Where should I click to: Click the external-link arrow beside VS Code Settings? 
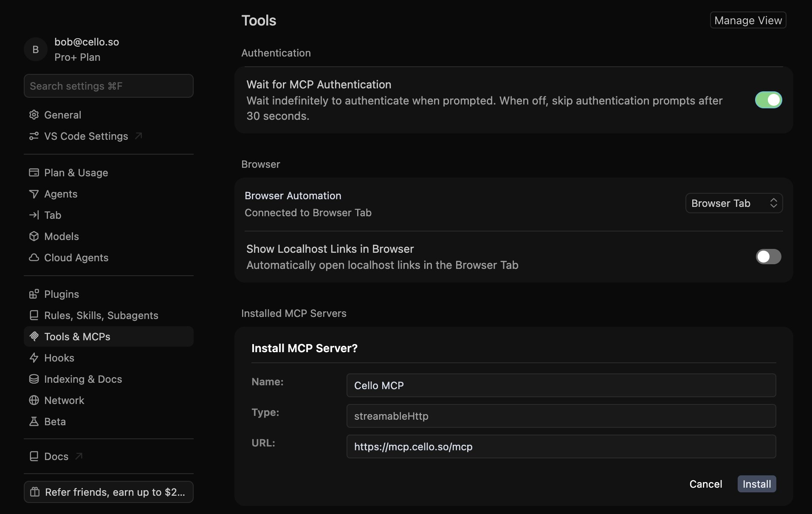[138, 136]
